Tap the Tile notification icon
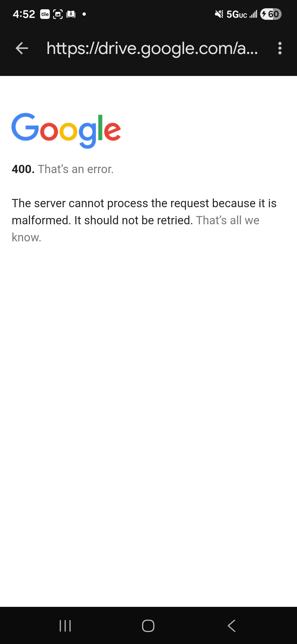 [45, 14]
